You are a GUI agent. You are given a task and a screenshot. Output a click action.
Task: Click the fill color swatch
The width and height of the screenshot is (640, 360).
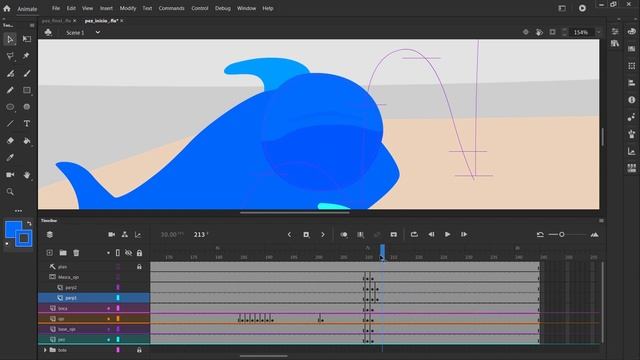[13, 229]
